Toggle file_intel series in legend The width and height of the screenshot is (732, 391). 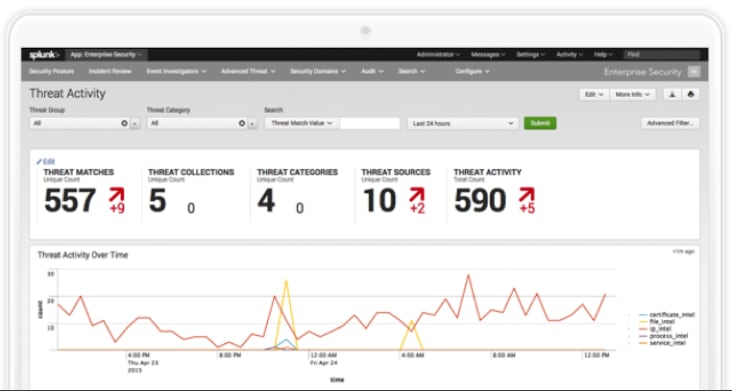[x=662, y=322]
